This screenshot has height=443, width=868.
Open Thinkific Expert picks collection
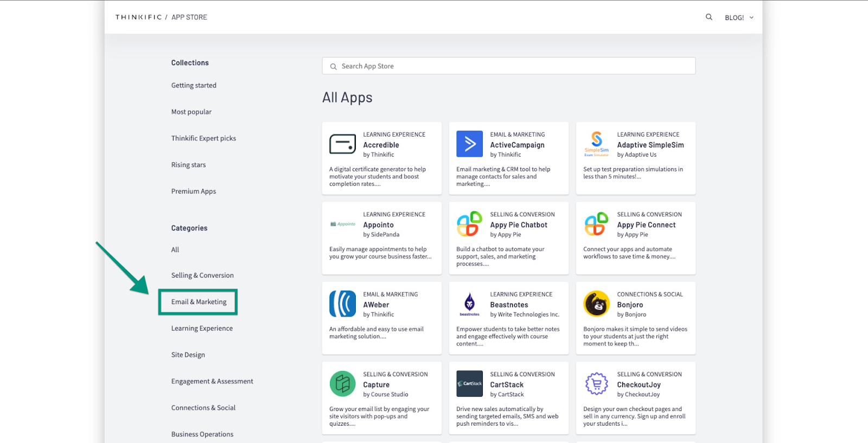tap(203, 139)
